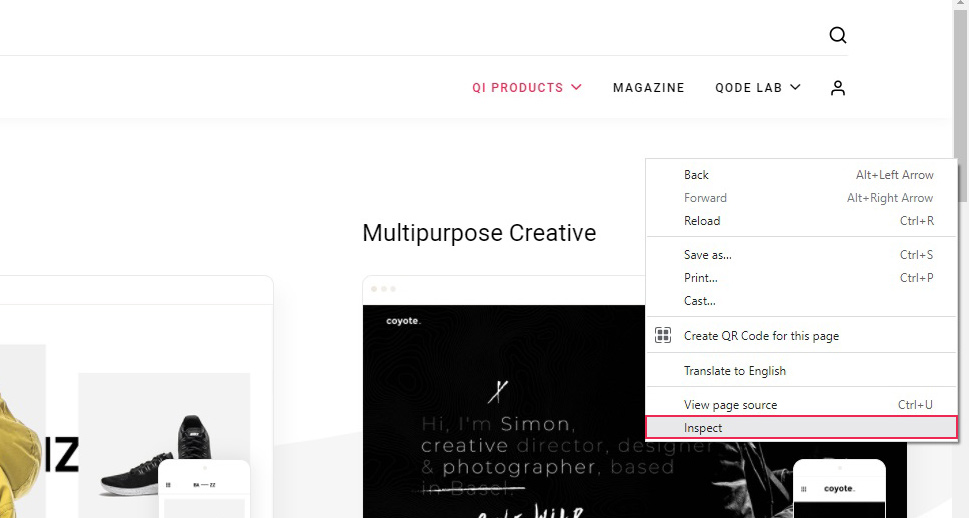
Task: Select Cast... in the context menu
Action: 801,301
